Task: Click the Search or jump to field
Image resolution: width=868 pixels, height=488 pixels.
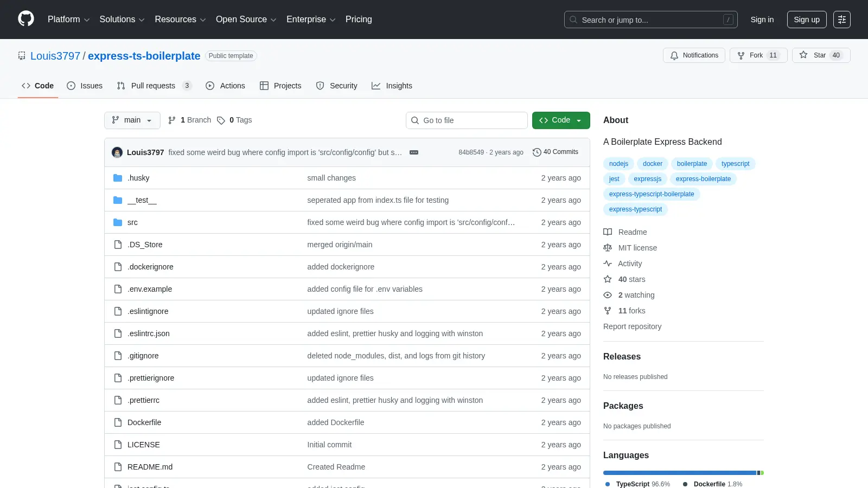Action: (x=650, y=20)
